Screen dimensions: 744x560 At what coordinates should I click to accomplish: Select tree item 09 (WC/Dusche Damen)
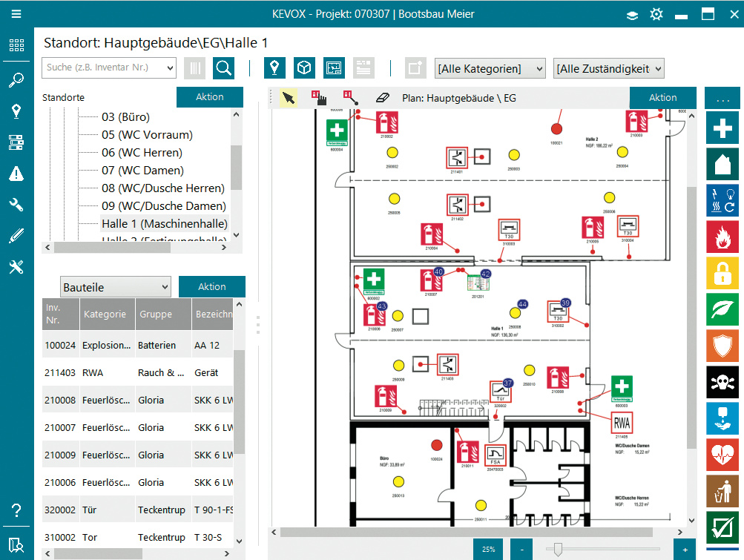coord(164,206)
